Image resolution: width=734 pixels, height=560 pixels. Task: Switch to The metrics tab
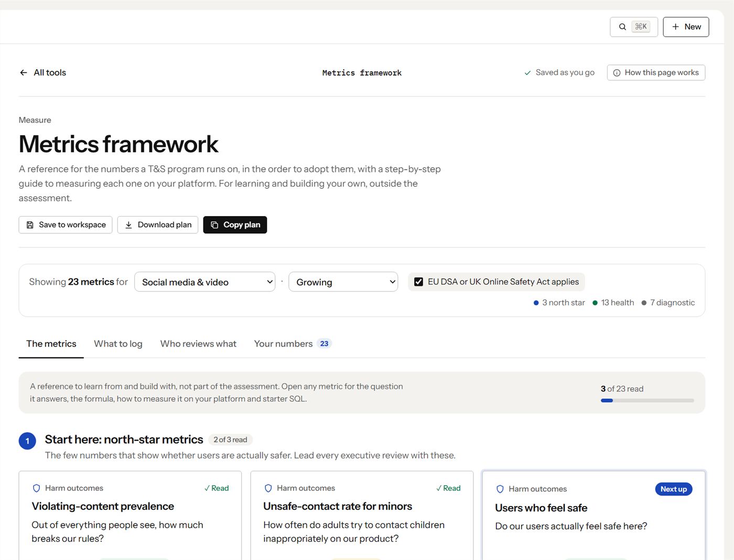point(51,344)
